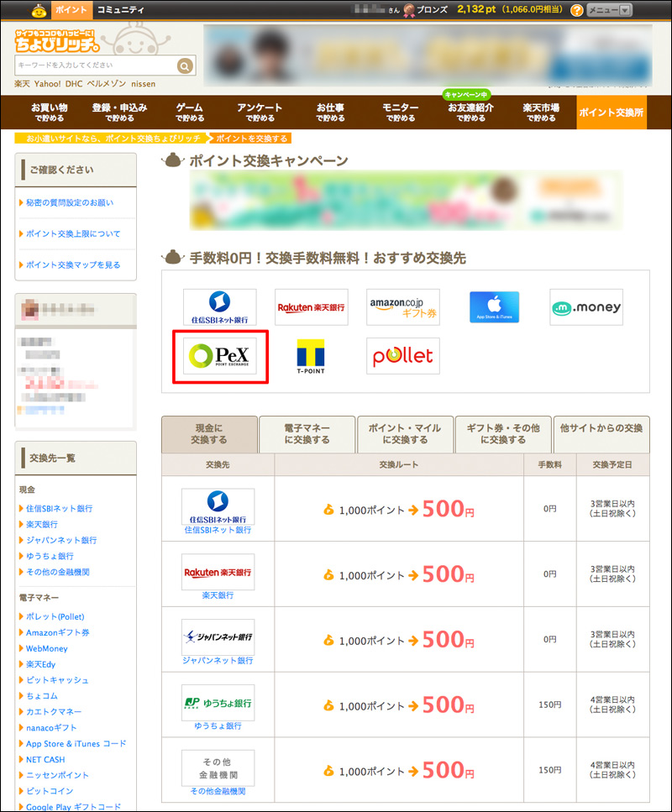Open sidebar 楽天Edy link
The height and width of the screenshot is (812, 672).
pyautogui.click(x=40, y=664)
